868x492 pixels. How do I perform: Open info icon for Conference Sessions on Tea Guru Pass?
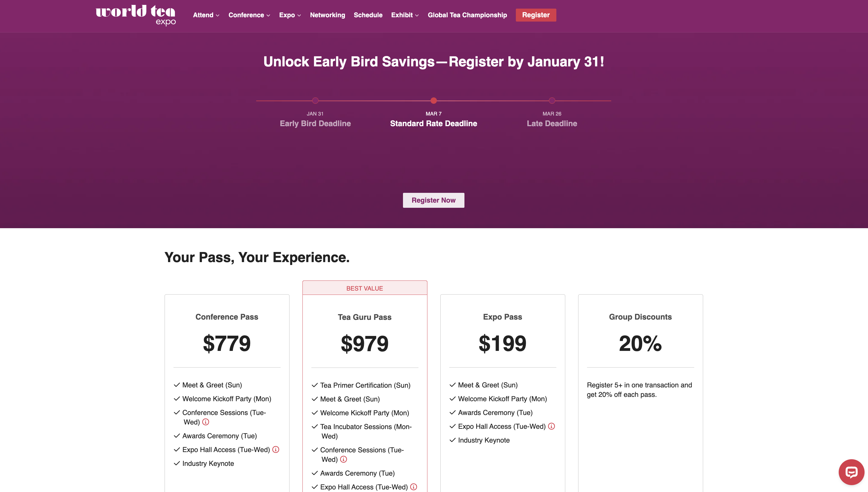coord(344,459)
